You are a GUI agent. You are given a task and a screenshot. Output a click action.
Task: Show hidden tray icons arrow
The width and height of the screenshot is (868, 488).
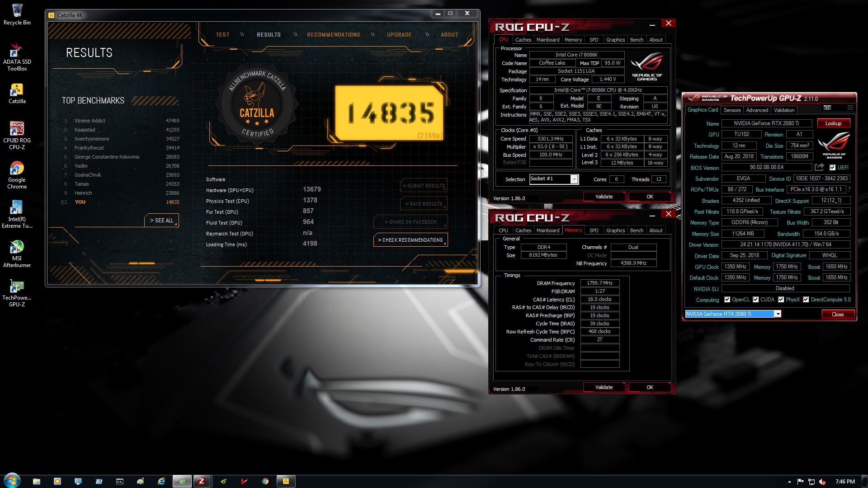pyautogui.click(x=789, y=482)
